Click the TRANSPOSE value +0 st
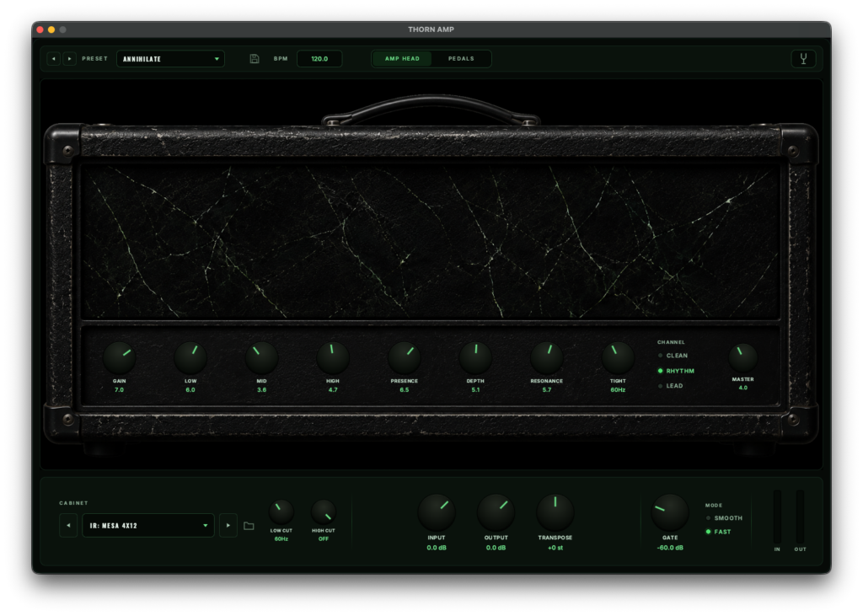 coord(555,548)
